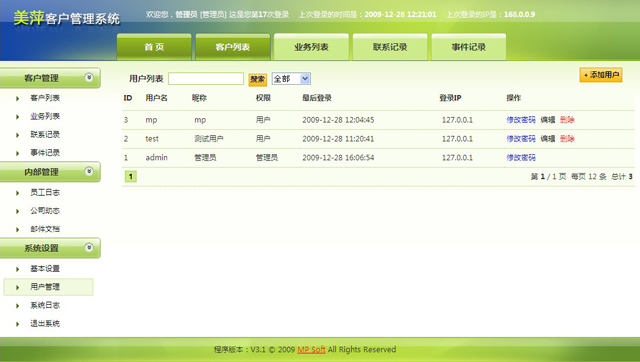Click the arrow bullet beside 业务列表 in sidebar
The image size is (640, 362).
(x=18, y=117)
